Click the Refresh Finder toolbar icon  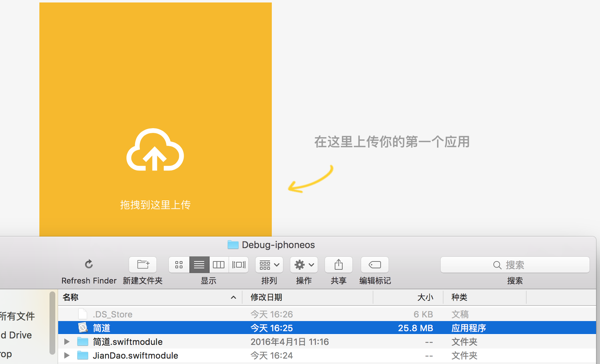point(89,264)
